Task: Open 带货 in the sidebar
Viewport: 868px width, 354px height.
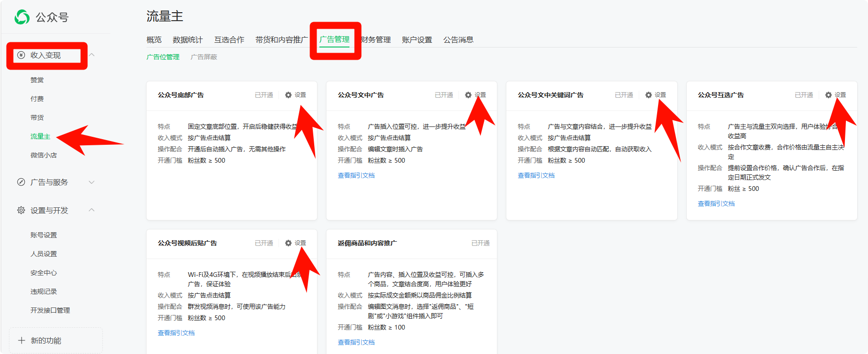Action: pos(37,118)
